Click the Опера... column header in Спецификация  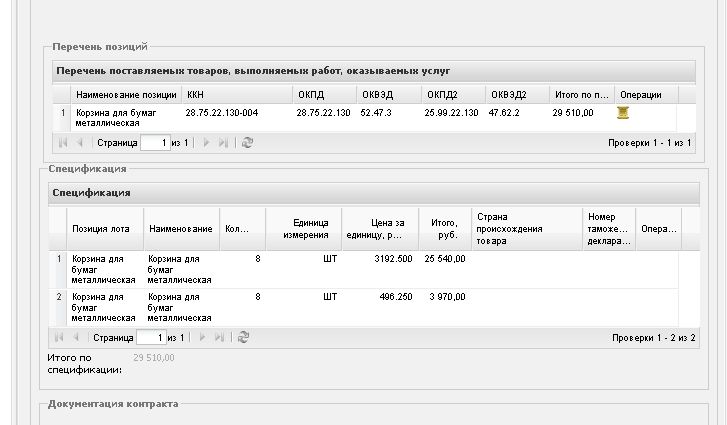point(658,229)
